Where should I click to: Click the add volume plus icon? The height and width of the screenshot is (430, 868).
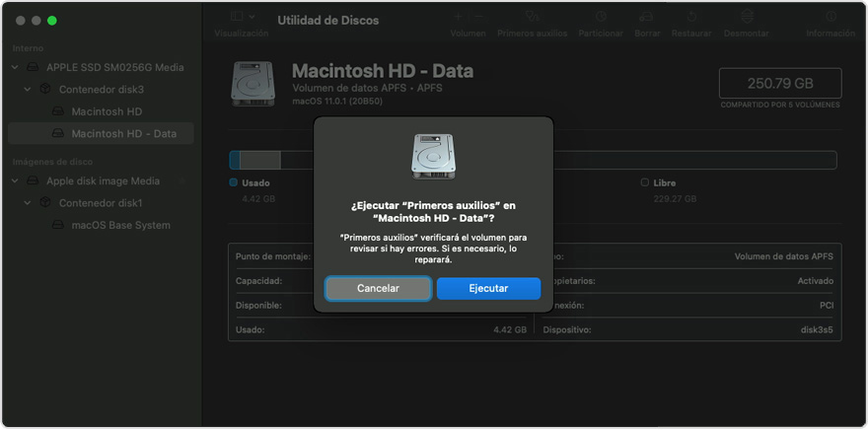click(458, 17)
